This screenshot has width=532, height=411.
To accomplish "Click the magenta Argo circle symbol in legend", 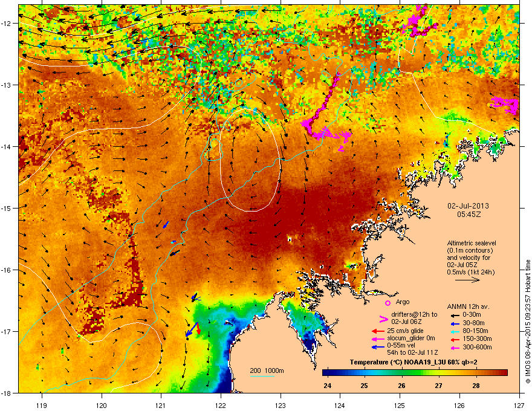I will (x=388, y=303).
